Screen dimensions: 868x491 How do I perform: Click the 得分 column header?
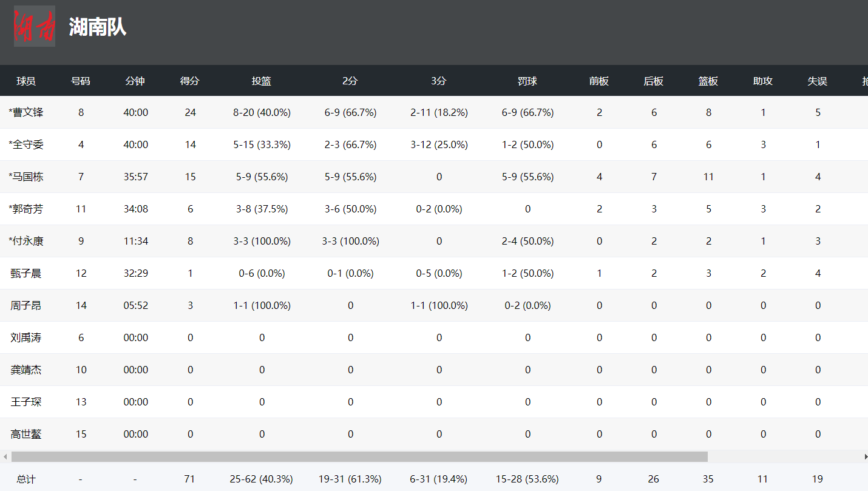pyautogui.click(x=190, y=81)
